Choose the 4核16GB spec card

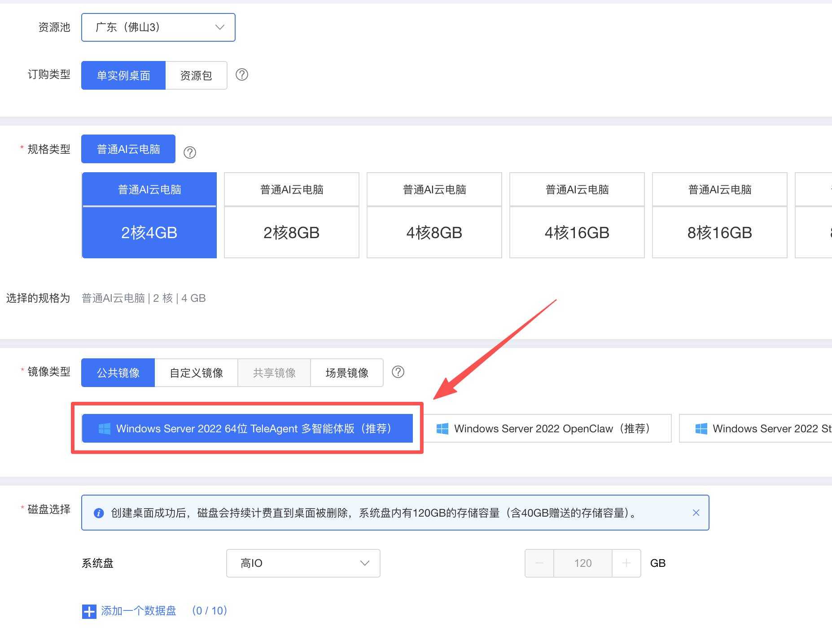[x=577, y=215]
